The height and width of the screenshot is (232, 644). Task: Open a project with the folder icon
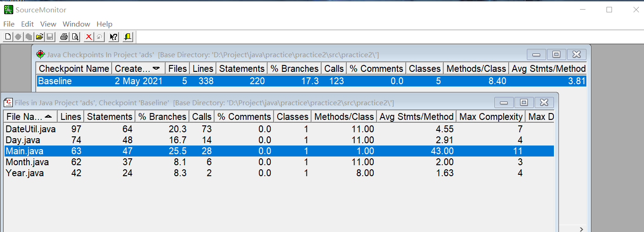(x=40, y=37)
